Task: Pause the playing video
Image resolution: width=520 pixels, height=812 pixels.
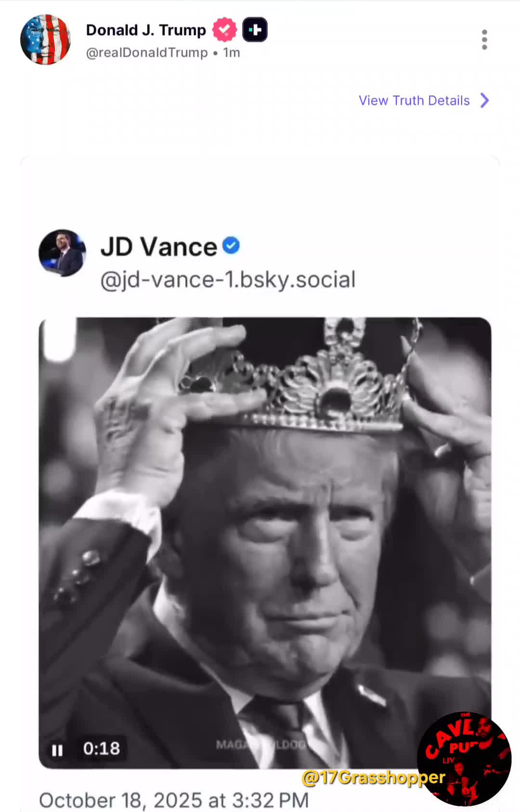Action: 57,750
